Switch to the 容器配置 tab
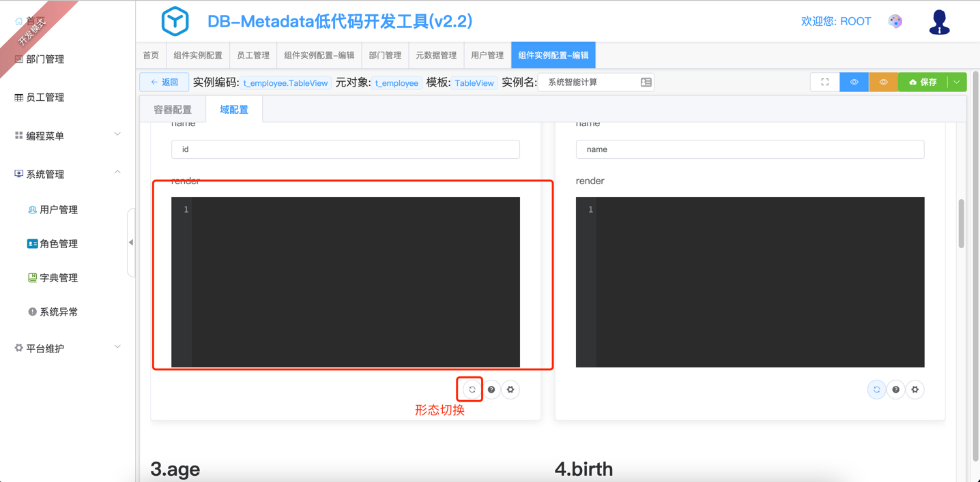 pyautogui.click(x=173, y=110)
